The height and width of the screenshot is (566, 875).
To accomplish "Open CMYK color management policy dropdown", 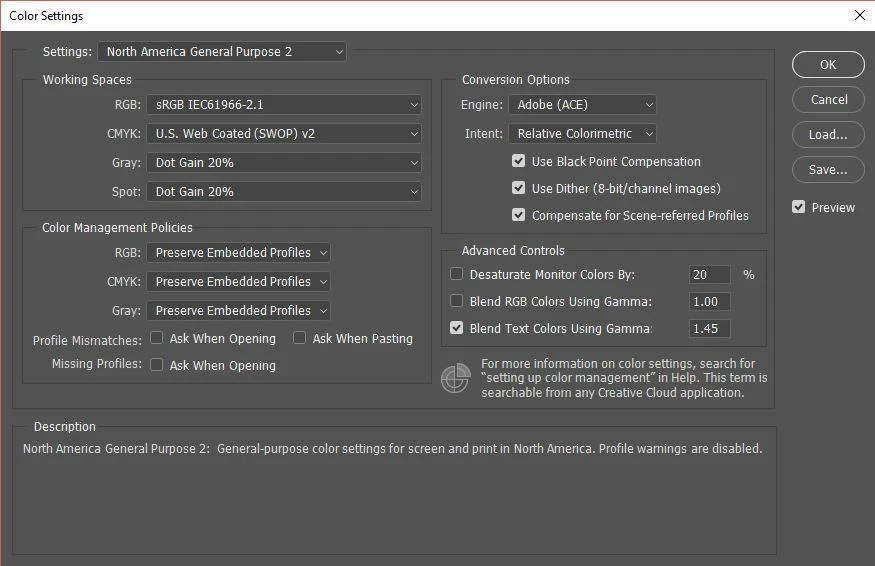I will [238, 281].
